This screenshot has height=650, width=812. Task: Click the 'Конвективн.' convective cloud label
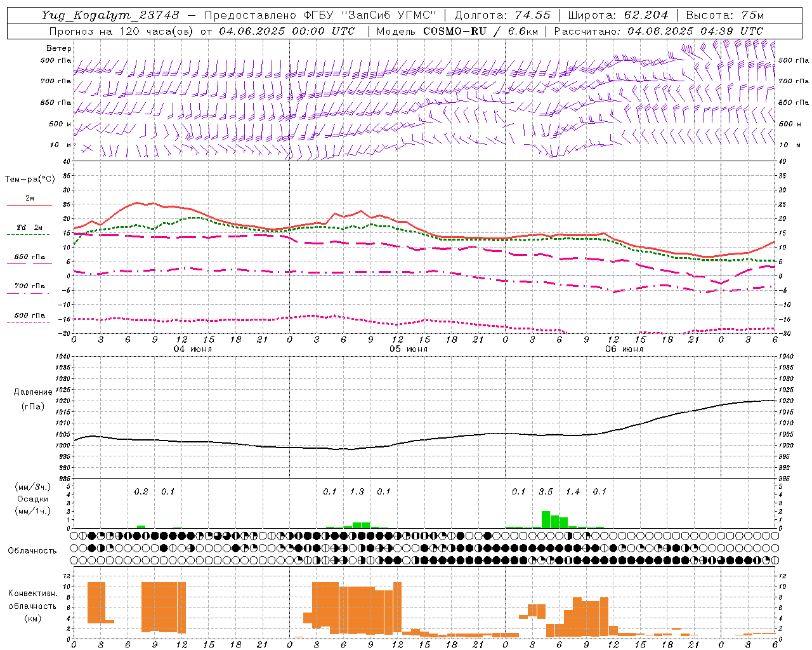[33, 594]
